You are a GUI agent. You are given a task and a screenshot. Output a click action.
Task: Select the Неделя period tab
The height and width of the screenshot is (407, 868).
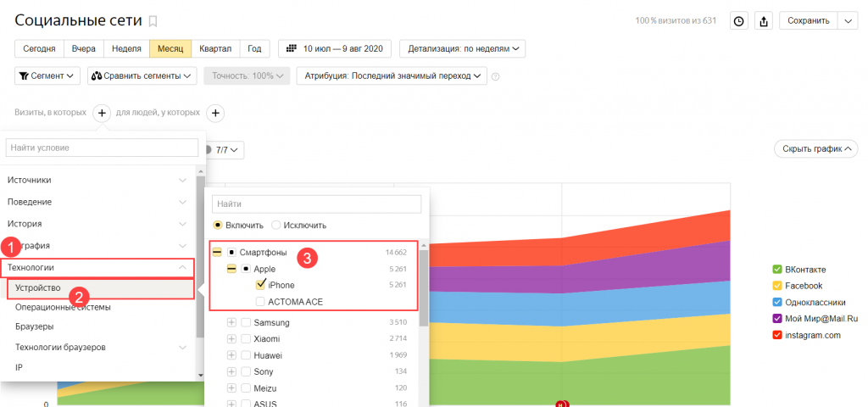[126, 48]
